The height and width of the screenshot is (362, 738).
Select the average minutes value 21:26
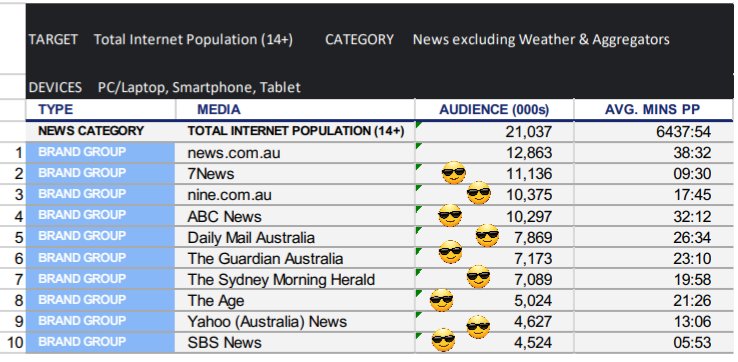692,301
